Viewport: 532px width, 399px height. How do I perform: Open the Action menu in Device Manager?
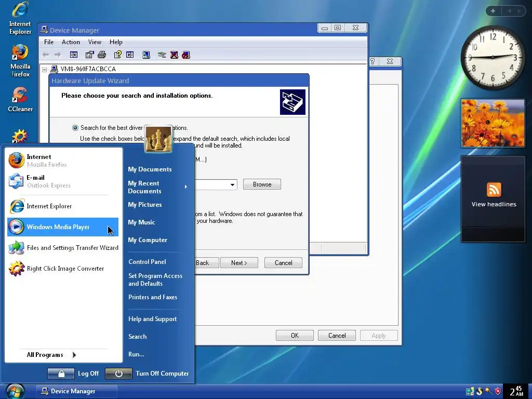click(x=71, y=42)
